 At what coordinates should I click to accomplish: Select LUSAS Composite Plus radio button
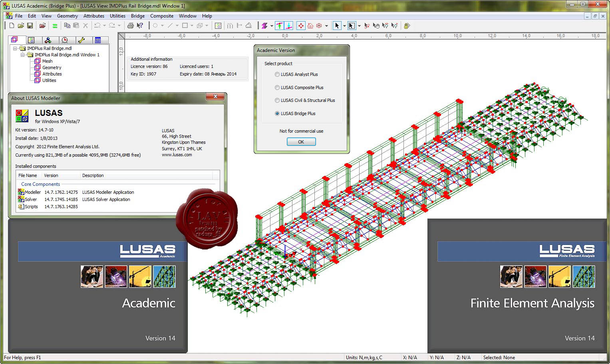click(277, 88)
